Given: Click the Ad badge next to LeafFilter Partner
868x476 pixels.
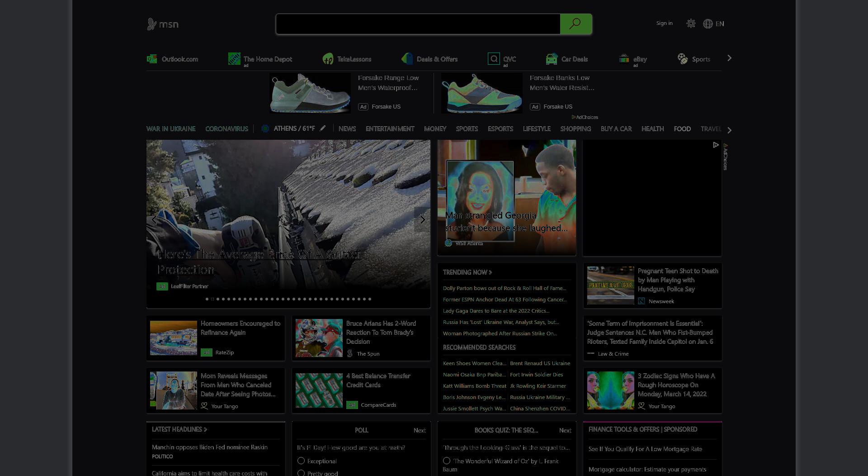Looking at the screenshot, I should point(162,286).
